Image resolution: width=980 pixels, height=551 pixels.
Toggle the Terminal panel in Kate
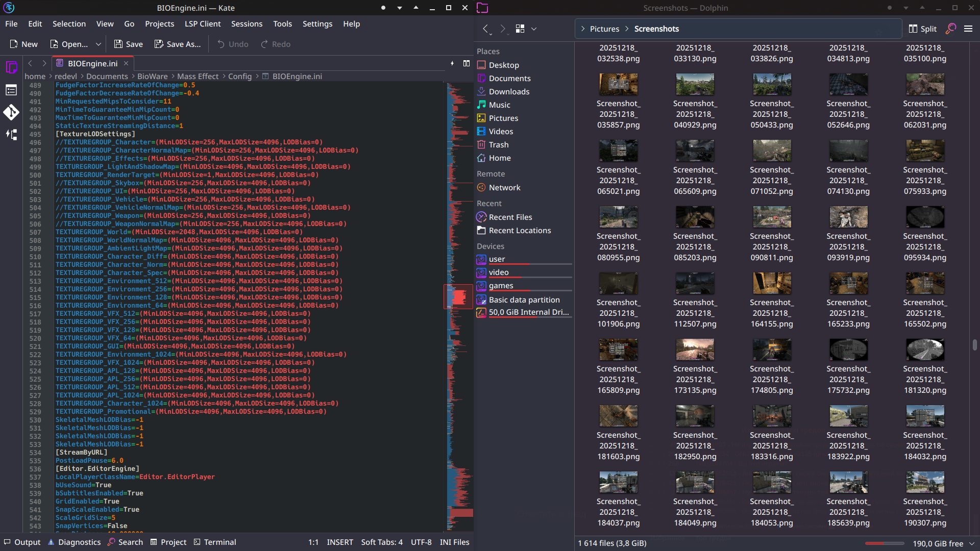(215, 542)
